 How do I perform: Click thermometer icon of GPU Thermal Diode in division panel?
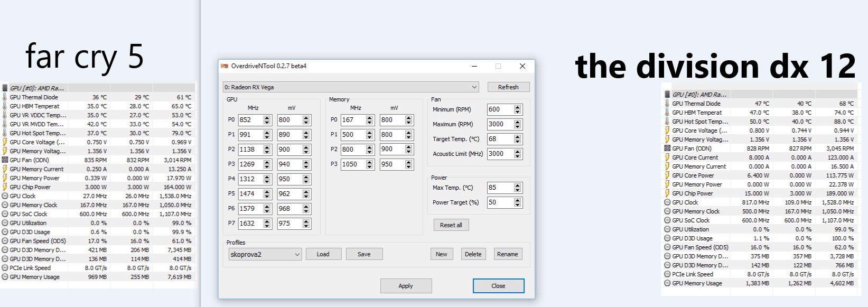[x=667, y=104]
